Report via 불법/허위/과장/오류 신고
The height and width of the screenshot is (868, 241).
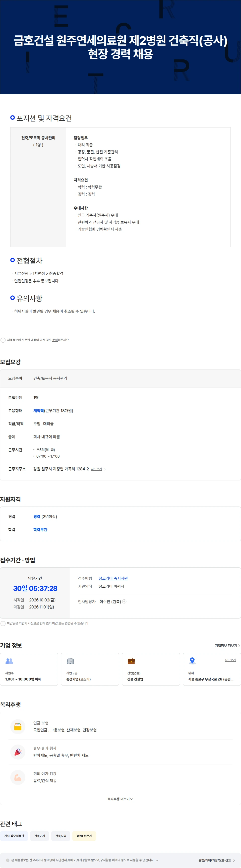coord(217,860)
